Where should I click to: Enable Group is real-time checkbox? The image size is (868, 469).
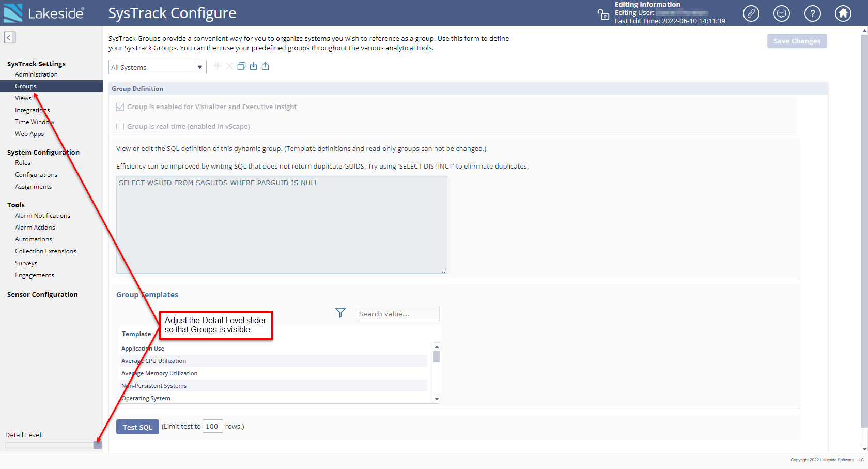point(120,126)
